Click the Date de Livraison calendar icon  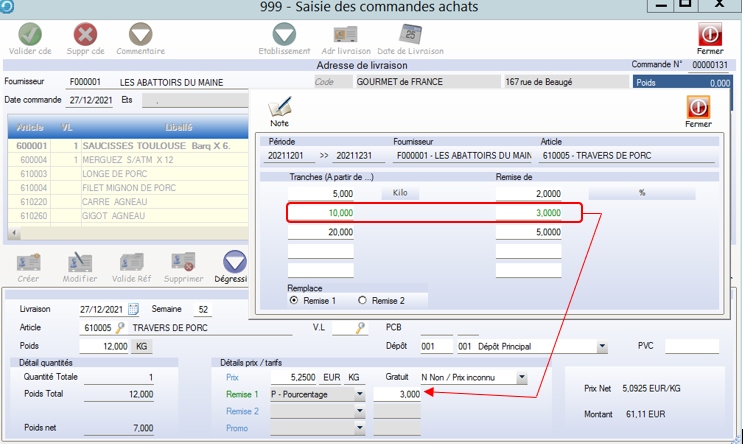click(x=410, y=35)
